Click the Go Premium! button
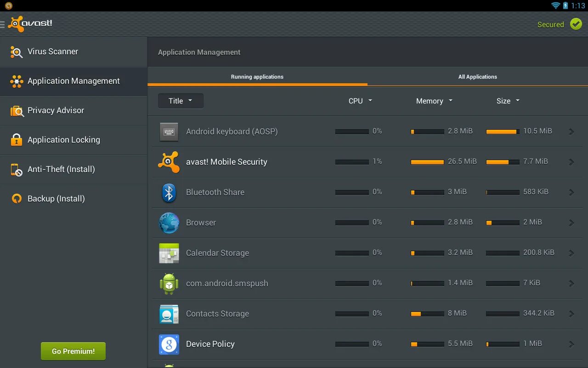588x368 pixels. click(x=73, y=351)
